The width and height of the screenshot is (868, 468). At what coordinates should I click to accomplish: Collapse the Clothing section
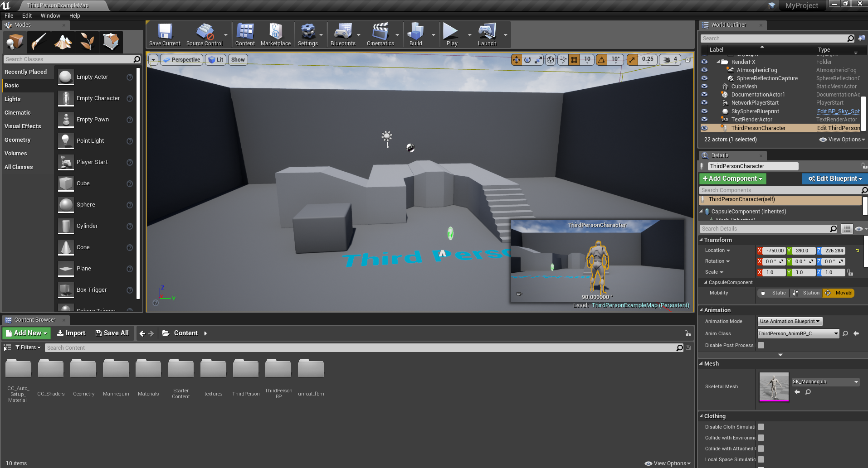click(701, 416)
